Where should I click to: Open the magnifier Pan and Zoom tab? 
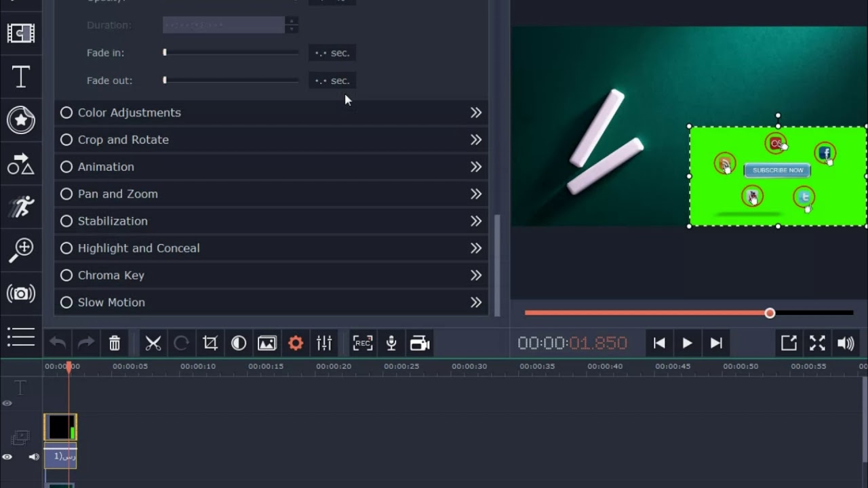(x=21, y=250)
